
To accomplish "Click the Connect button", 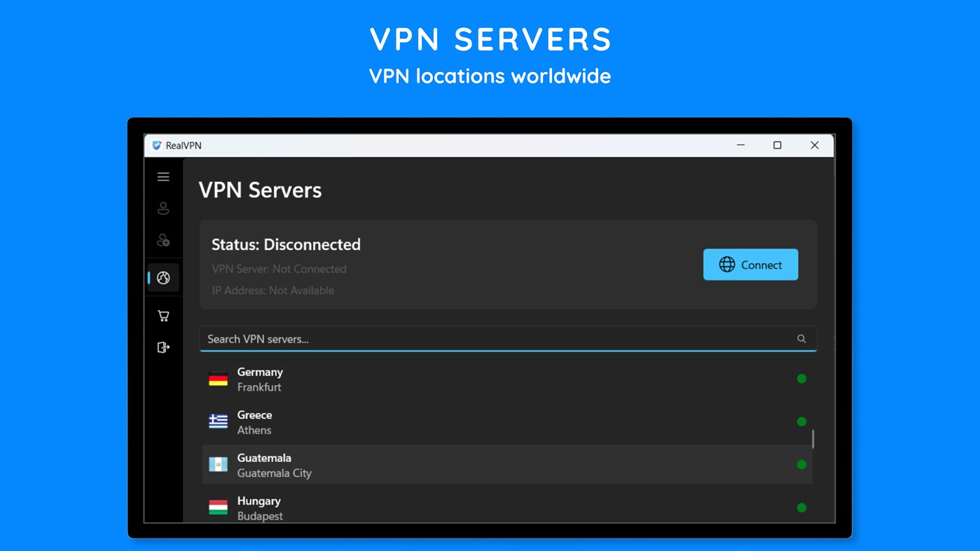I will coord(750,265).
